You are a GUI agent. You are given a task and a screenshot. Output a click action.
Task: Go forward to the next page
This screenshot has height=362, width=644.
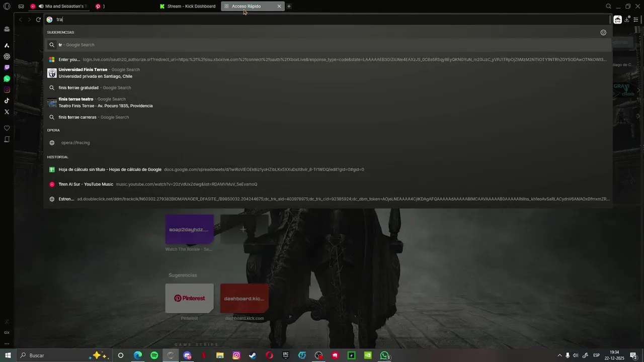click(x=29, y=20)
